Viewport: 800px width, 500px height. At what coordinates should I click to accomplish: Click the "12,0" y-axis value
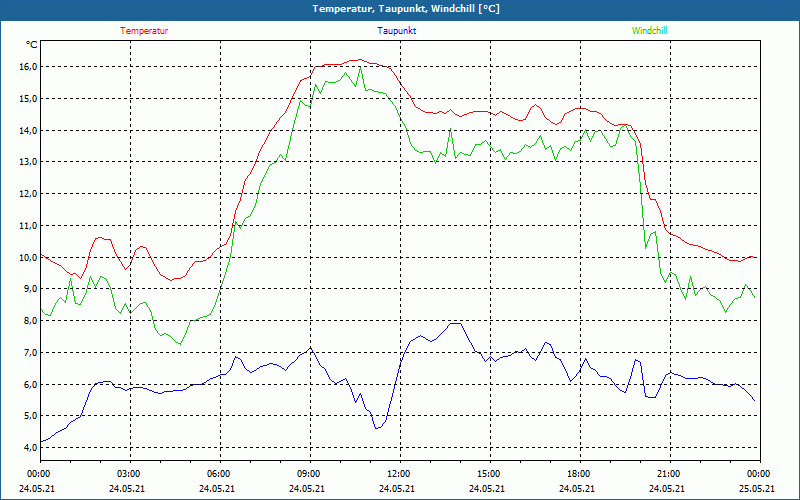point(29,194)
